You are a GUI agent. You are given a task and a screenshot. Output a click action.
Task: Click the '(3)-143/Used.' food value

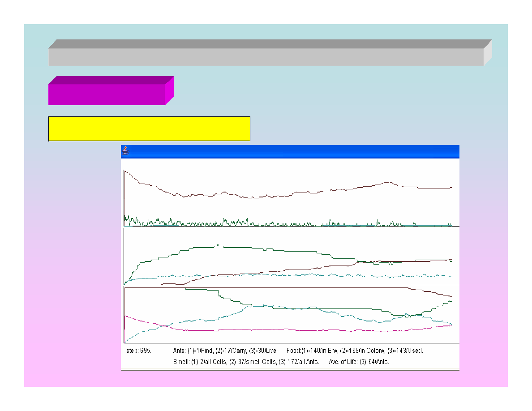[x=405, y=351]
